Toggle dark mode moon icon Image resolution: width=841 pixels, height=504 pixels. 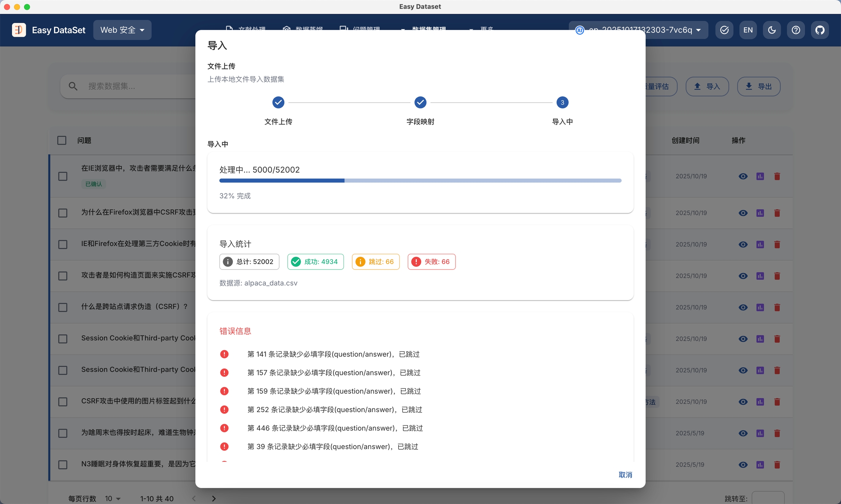[772, 30]
